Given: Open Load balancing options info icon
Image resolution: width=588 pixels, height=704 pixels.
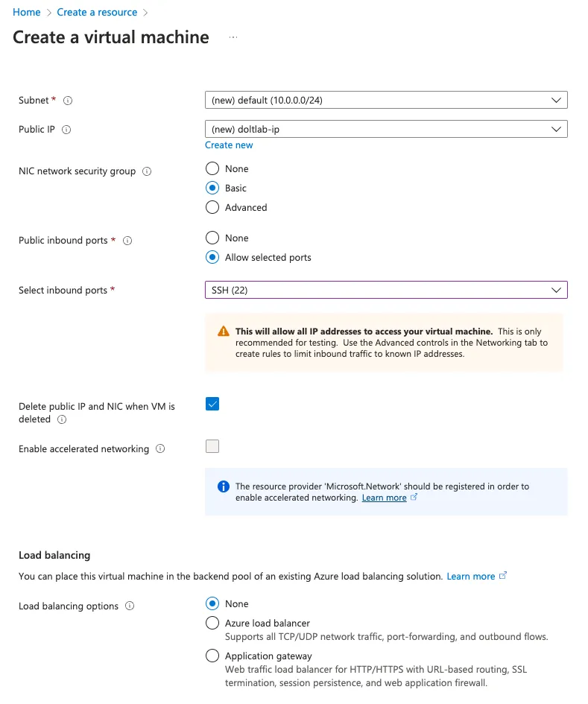Looking at the screenshot, I should click(129, 606).
